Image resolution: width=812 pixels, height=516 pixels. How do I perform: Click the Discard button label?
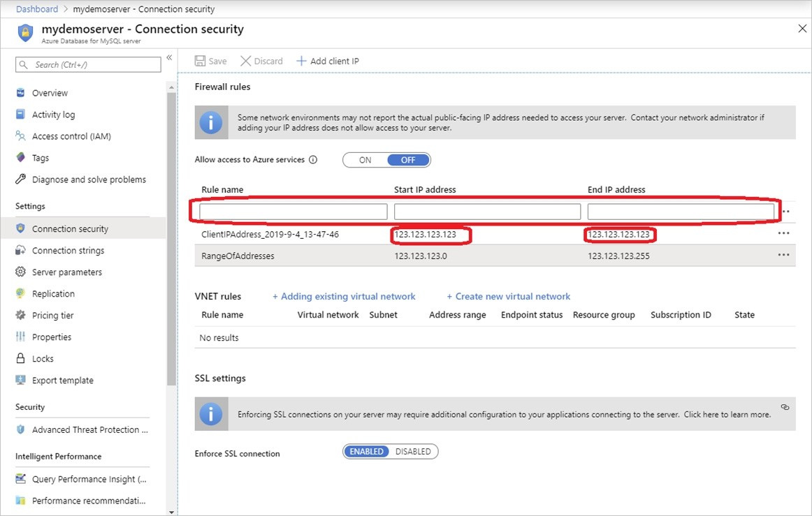268,61
